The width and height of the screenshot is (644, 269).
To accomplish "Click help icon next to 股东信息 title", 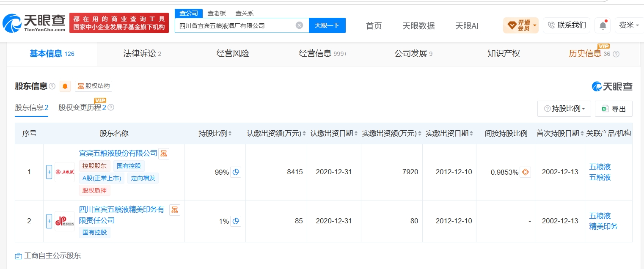I will pos(52,86).
